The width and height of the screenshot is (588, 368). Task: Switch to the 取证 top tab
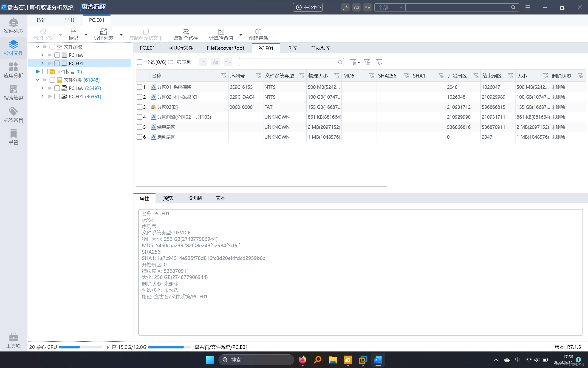(42, 20)
